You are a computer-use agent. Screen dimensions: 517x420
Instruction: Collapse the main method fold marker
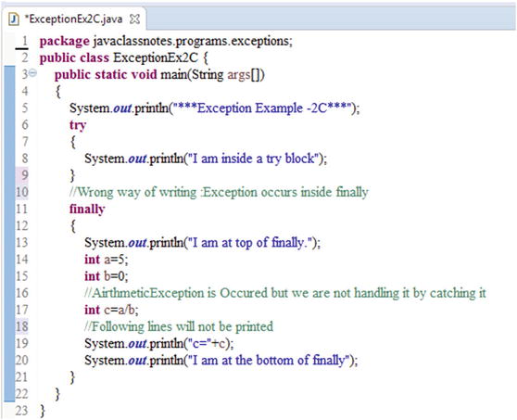32,72
